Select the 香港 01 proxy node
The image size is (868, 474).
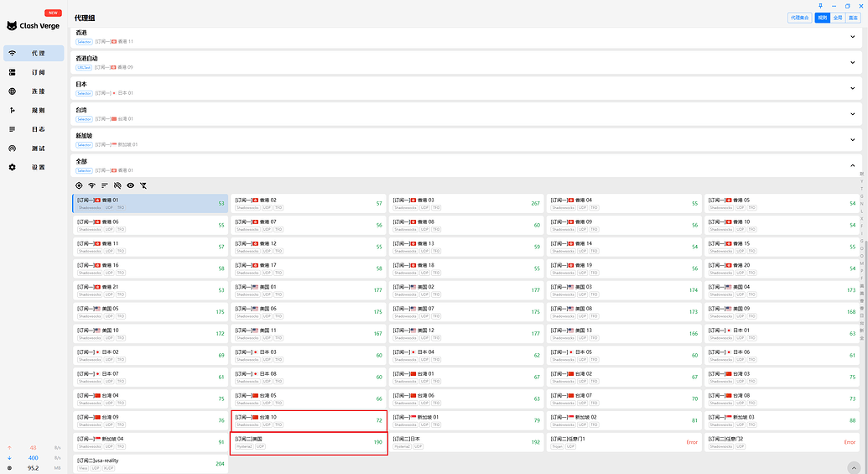coord(150,203)
